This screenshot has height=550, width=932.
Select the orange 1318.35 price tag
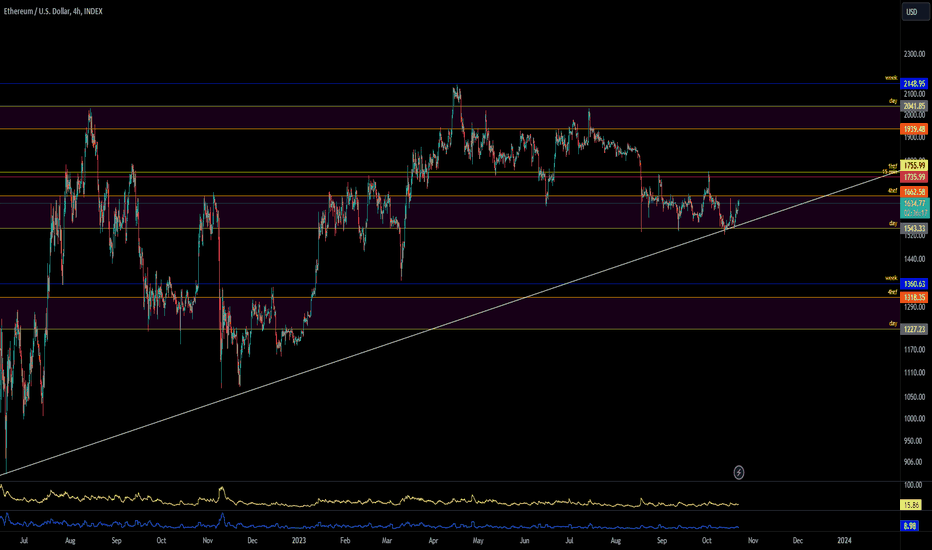tap(913, 297)
